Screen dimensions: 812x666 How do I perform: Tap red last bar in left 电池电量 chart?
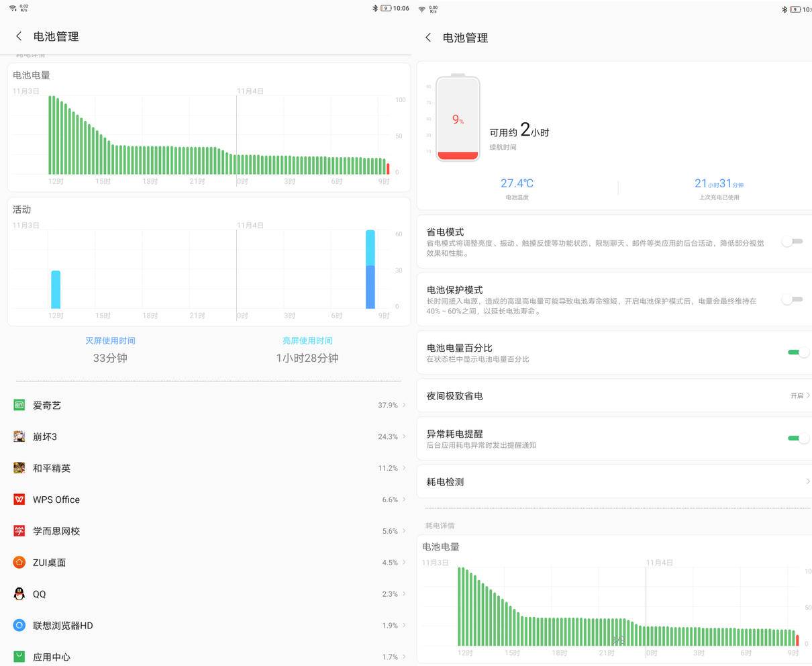tap(388, 168)
